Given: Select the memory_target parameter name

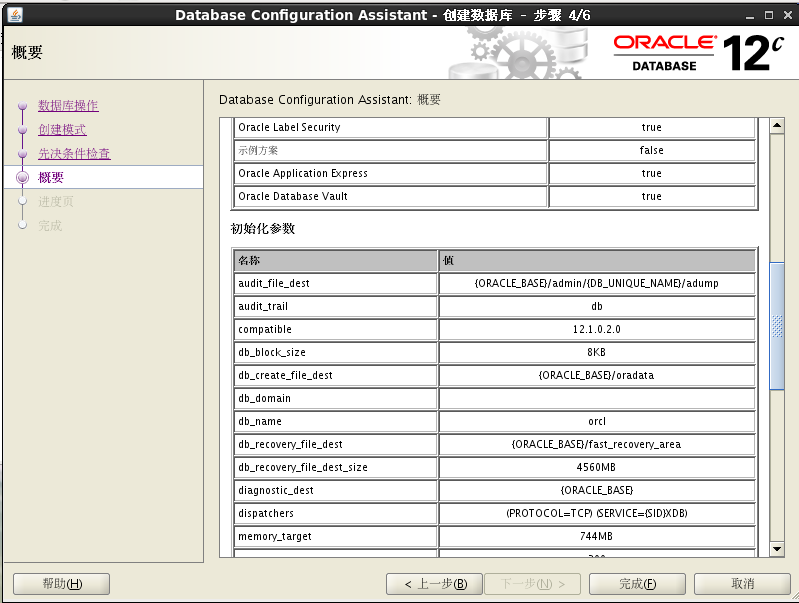Looking at the screenshot, I should [335, 536].
